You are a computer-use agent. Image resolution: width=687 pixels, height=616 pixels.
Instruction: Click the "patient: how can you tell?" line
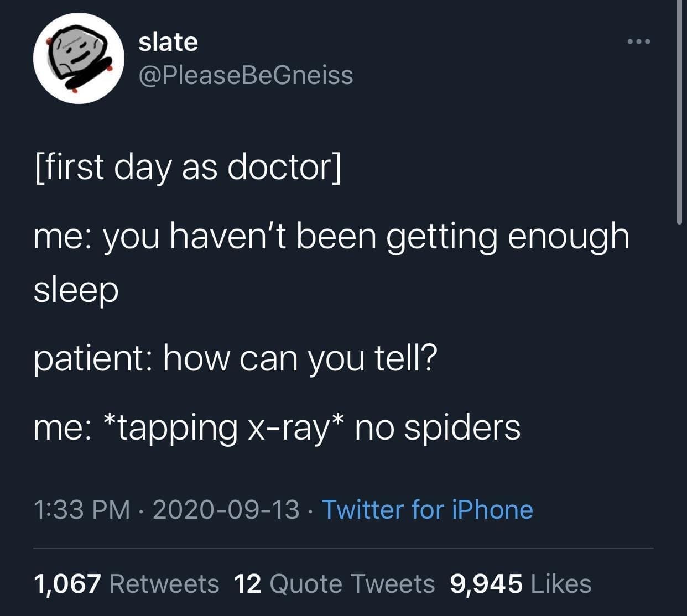[235, 358]
